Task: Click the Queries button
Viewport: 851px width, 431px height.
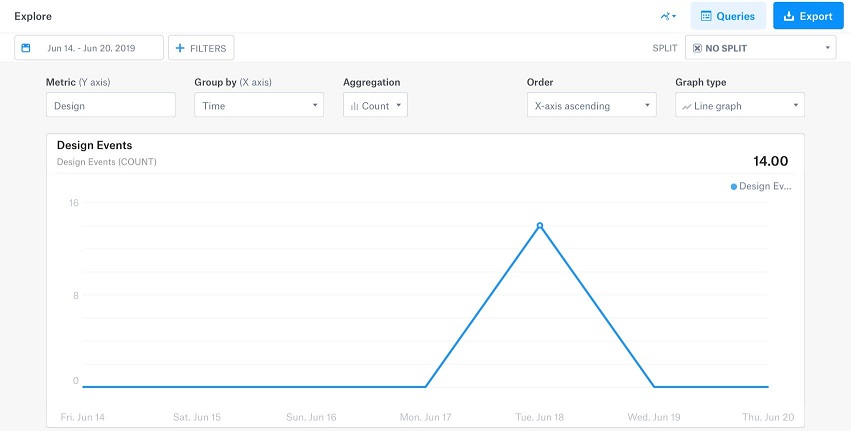Action: point(728,16)
